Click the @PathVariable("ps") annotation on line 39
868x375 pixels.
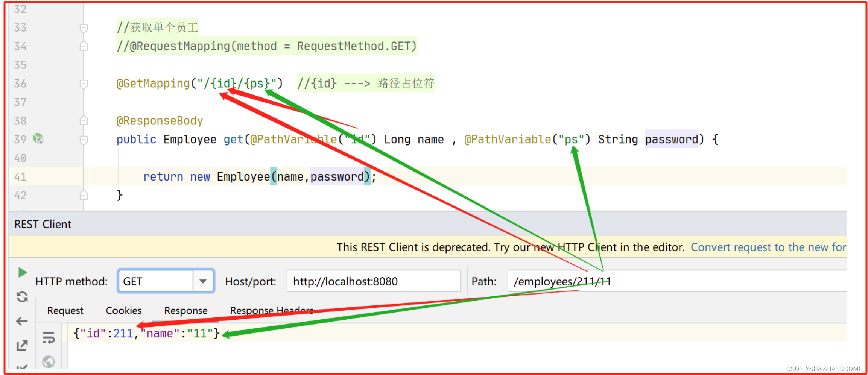click(527, 139)
